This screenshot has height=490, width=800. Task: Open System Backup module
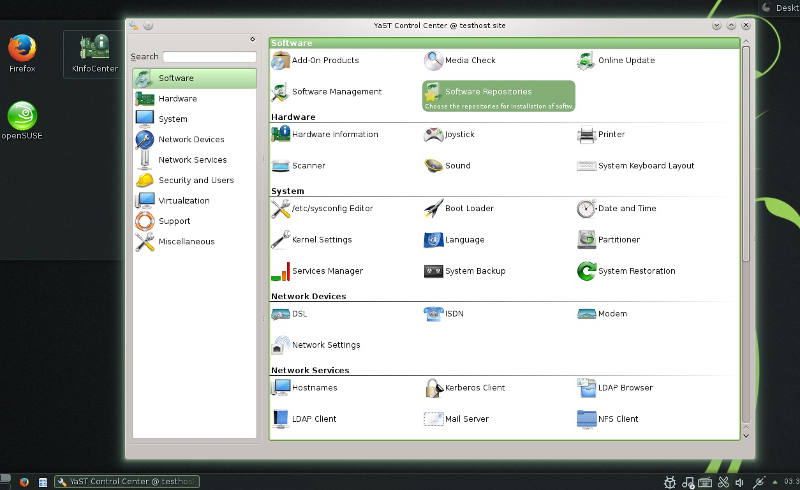[465, 271]
